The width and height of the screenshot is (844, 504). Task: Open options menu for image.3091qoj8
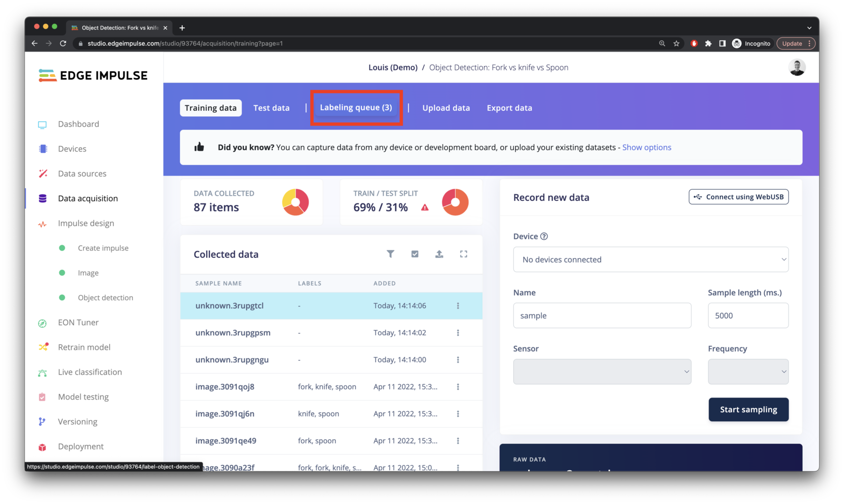(x=458, y=387)
